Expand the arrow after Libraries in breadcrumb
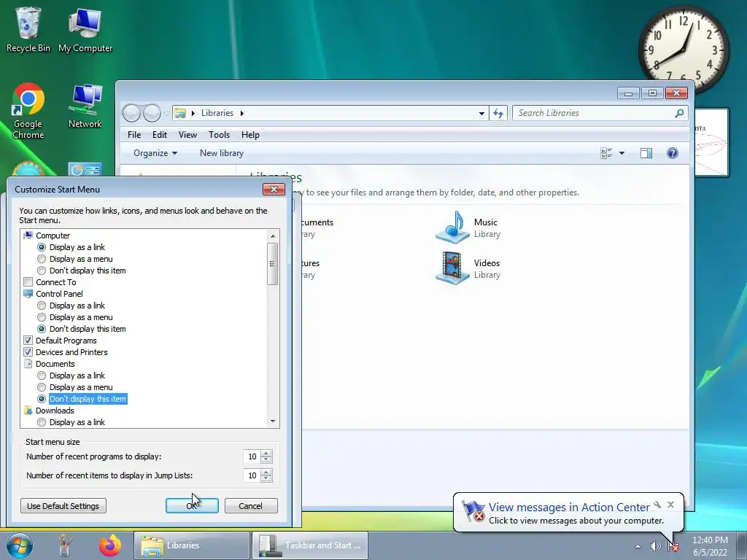 coord(242,113)
